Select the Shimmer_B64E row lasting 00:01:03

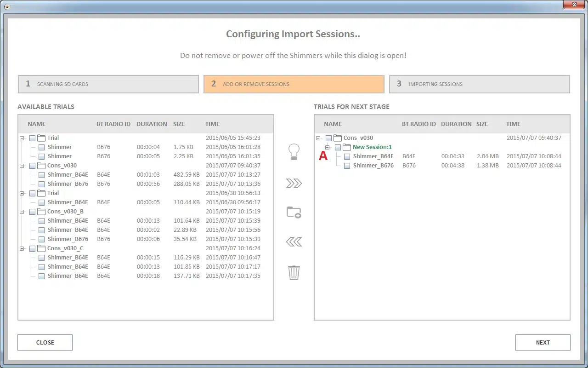coord(146,175)
